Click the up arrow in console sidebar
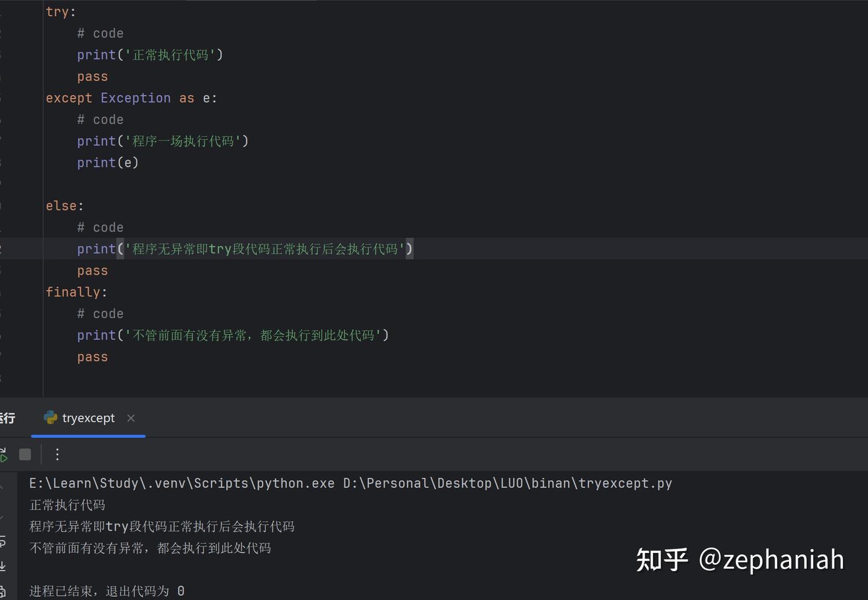Image resolution: width=868 pixels, height=600 pixels. (2, 487)
